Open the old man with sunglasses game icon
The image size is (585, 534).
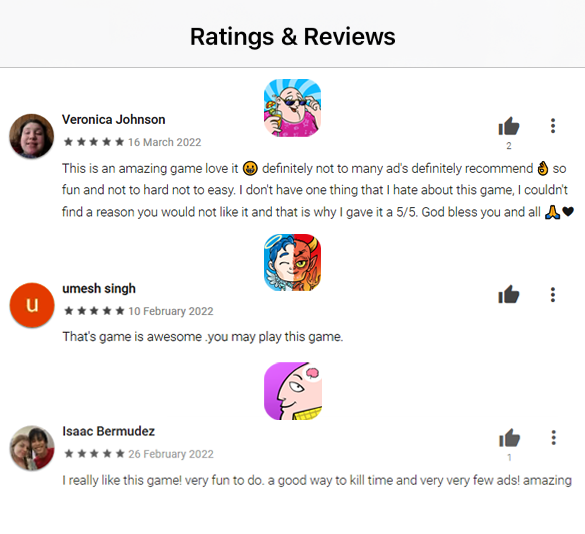click(292, 108)
